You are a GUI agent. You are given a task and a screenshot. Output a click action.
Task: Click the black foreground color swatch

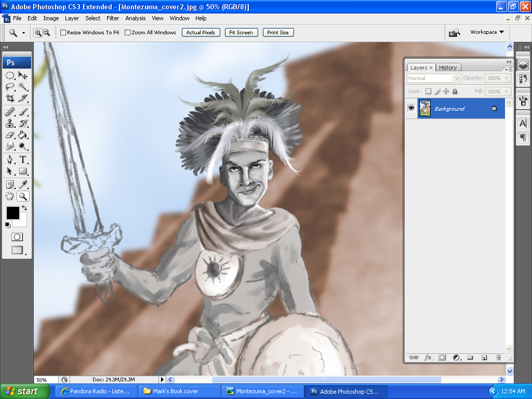click(13, 213)
